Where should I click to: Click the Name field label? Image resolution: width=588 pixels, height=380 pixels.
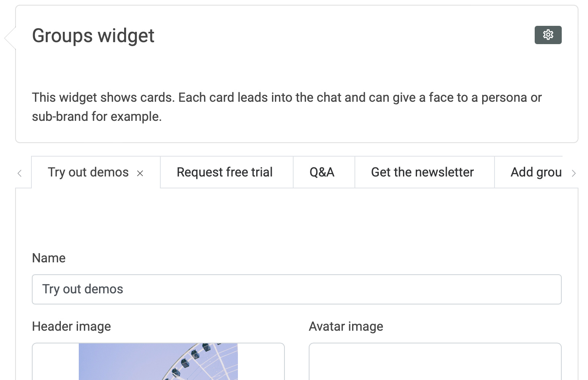(49, 258)
